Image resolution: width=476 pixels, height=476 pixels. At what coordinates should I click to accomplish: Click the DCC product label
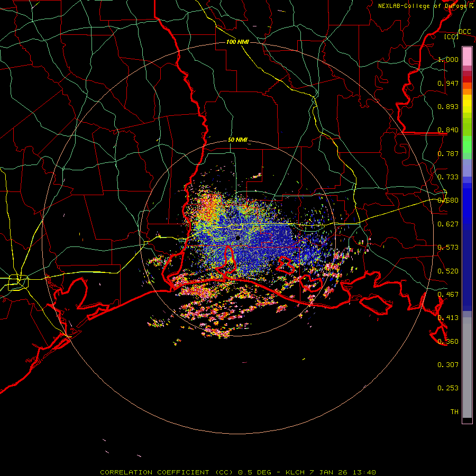pos(464,32)
